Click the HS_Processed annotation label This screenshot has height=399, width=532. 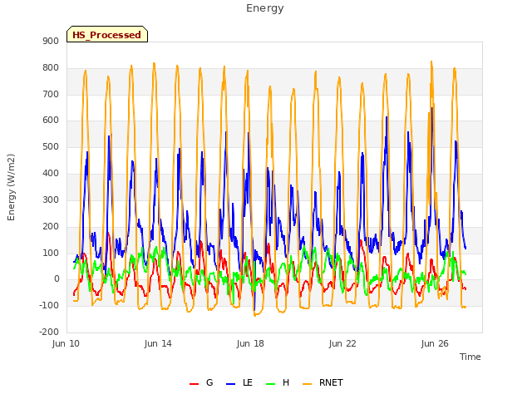coord(107,34)
